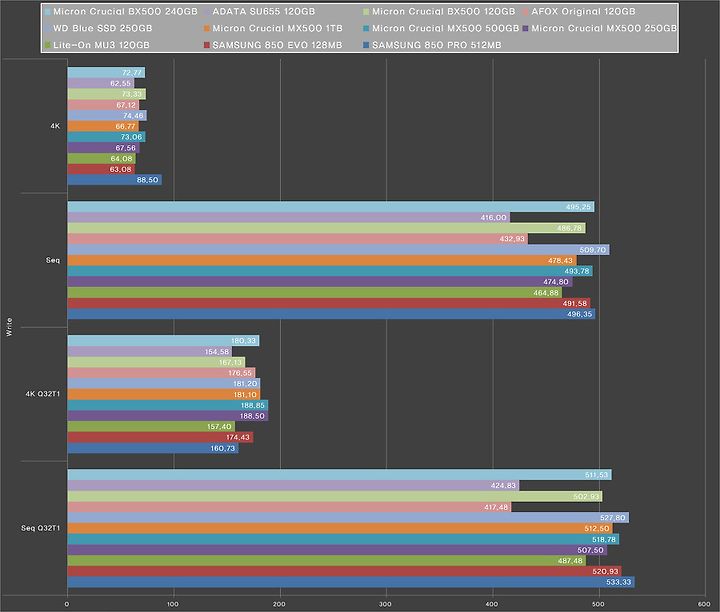Click the purple Micron Crucial MX500 250GB swatch

pos(525,28)
